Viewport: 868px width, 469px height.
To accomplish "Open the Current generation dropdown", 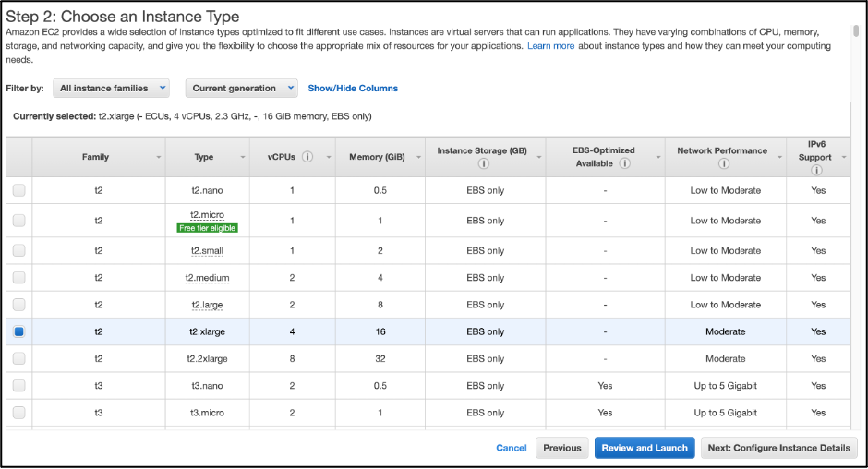I will (x=241, y=88).
